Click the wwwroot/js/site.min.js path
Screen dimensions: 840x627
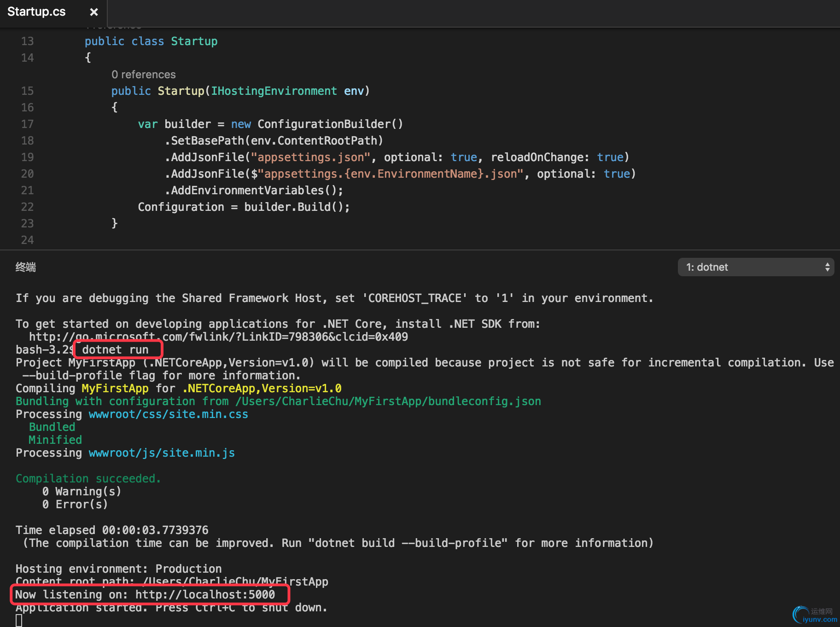click(x=162, y=453)
